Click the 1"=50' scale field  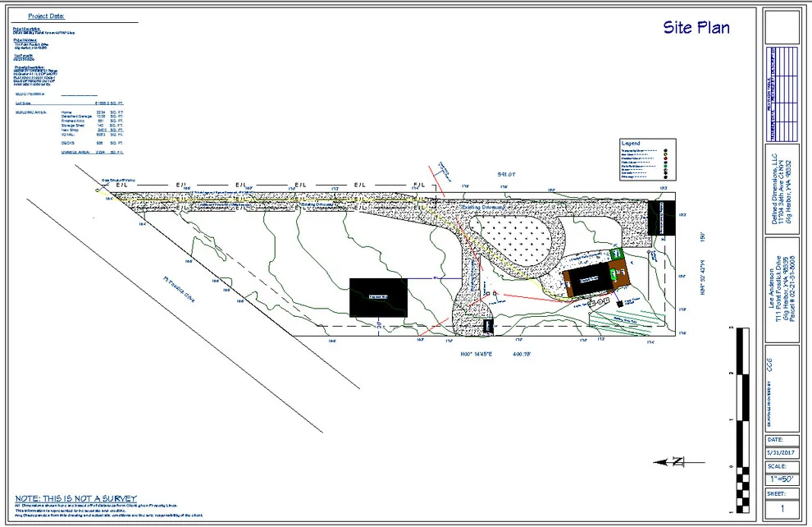[x=782, y=479]
